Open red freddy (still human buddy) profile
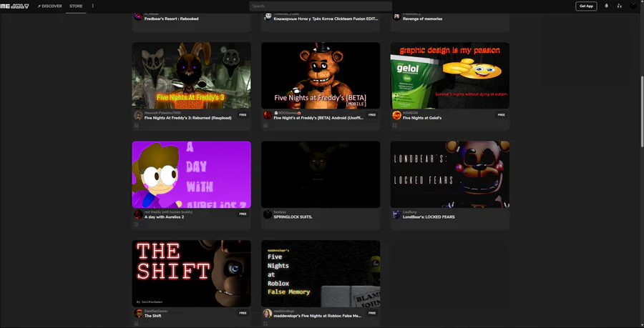644x328 pixels. coord(168,212)
